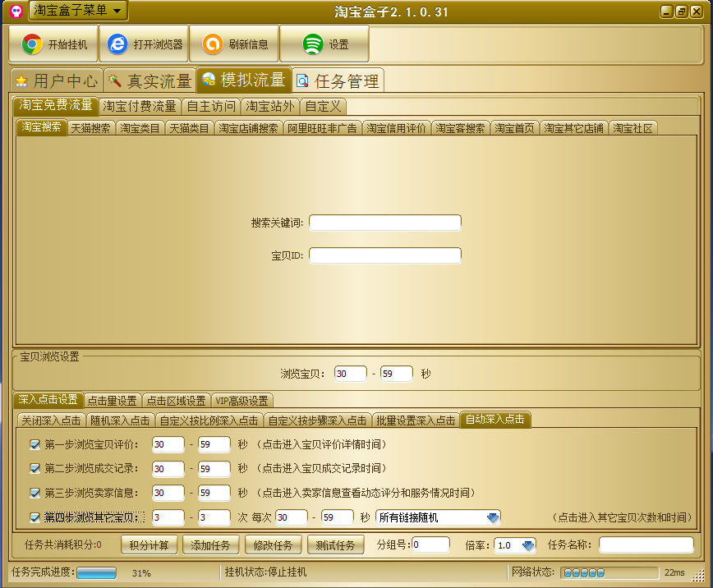This screenshot has height=588, width=713.
Task: Click the green Spotify-style 设置 icon
Action: (312, 44)
